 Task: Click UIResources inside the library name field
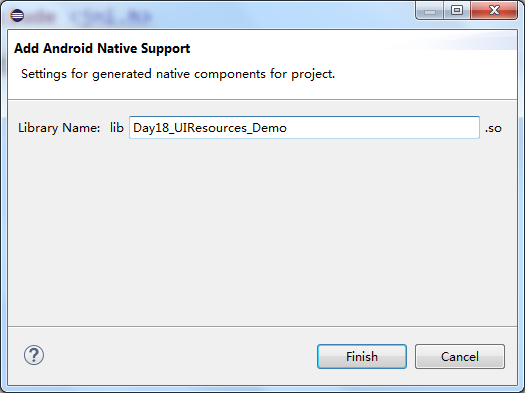point(211,128)
